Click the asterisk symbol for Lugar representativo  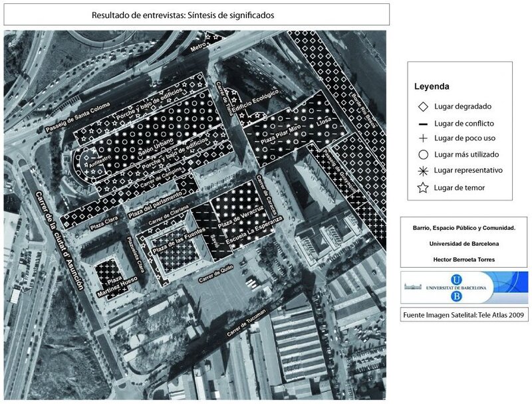tap(422, 171)
